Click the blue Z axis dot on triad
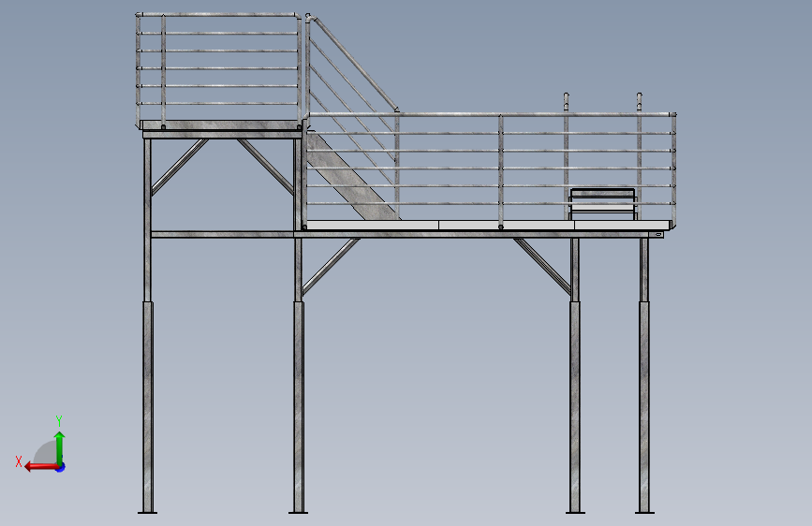The height and width of the screenshot is (526, 812). pos(61,467)
